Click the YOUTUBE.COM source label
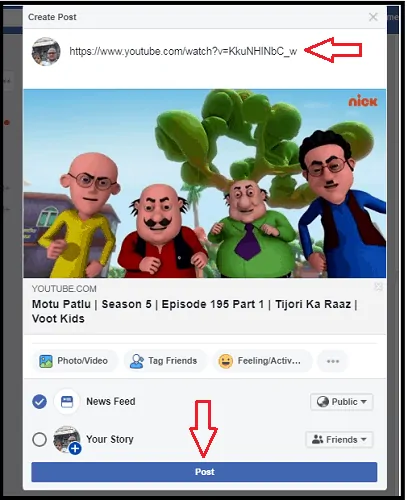Viewport: 408px width, 500px height. [x=64, y=289]
